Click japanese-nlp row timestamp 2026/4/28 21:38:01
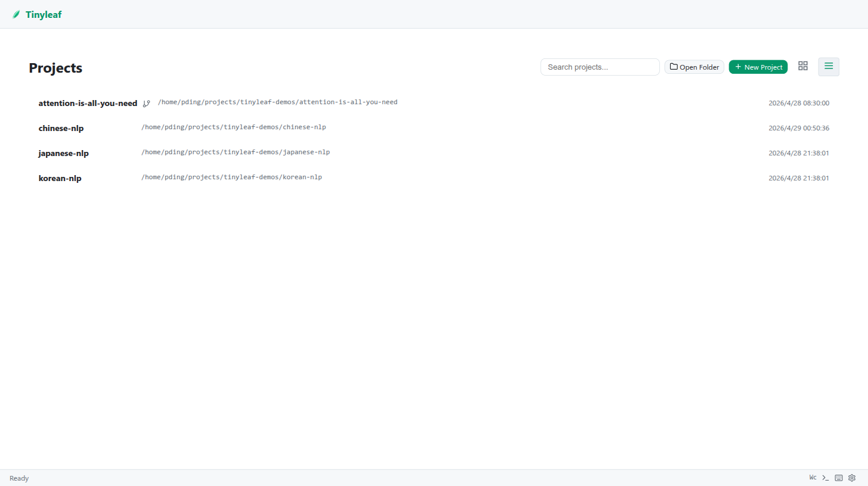 tap(799, 153)
